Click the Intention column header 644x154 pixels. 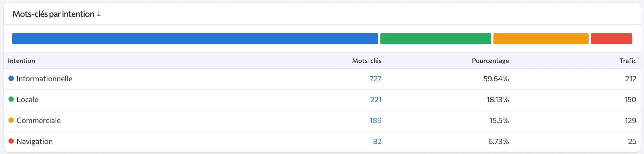[21, 61]
